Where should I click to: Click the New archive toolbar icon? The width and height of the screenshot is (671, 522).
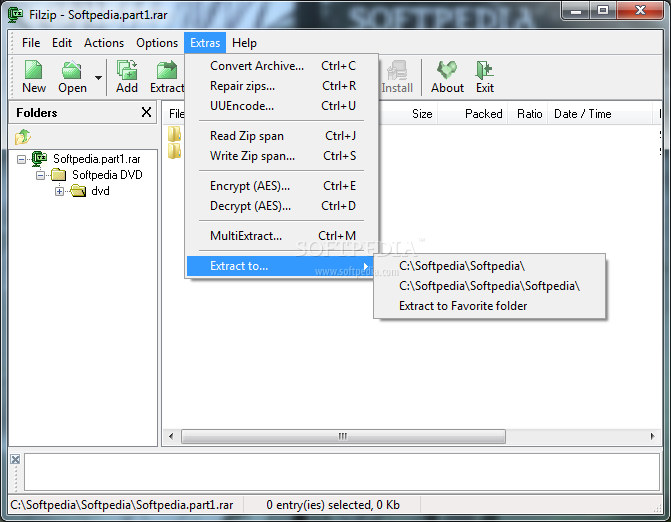(34, 77)
